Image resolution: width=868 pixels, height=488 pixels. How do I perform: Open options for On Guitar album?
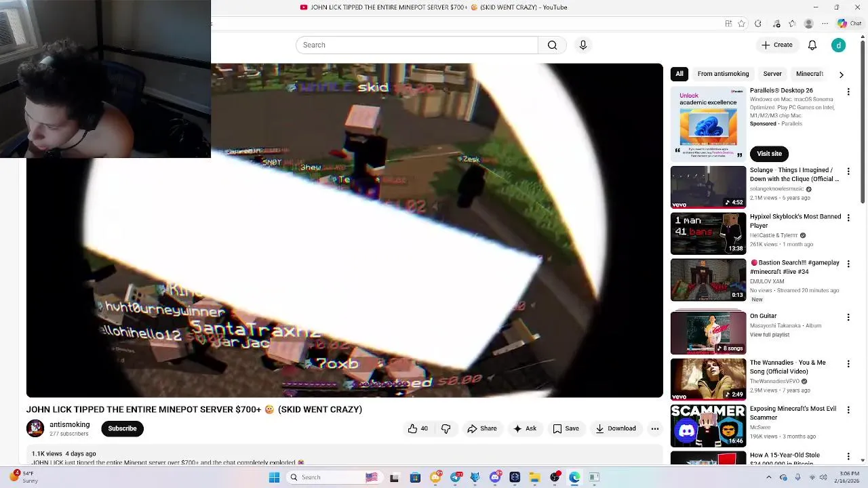coord(848,317)
